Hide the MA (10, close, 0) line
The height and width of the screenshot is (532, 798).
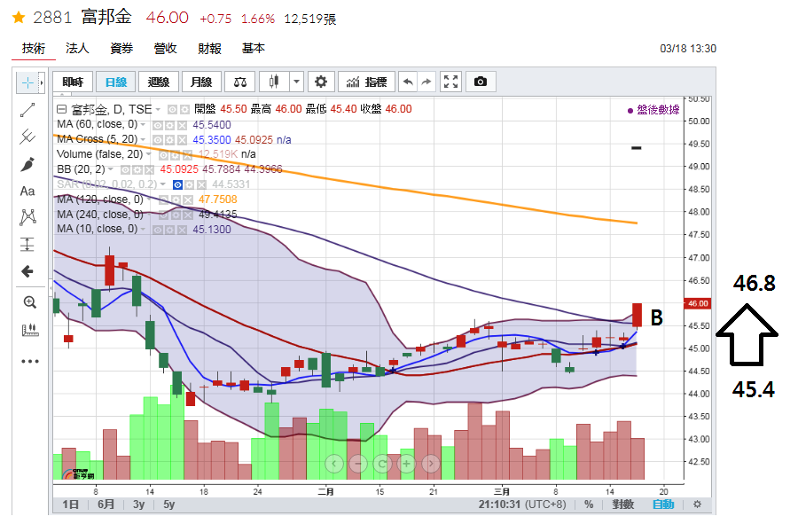point(158,231)
